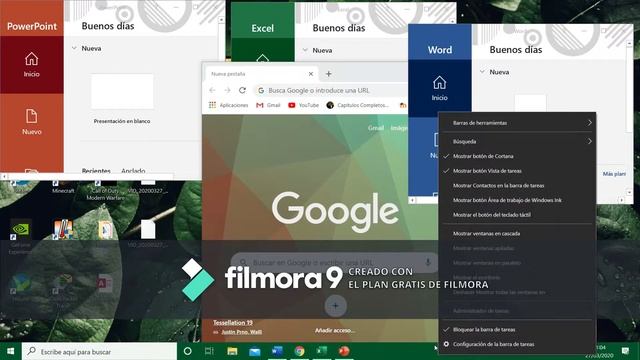Viewport: 640px width, 360px height.
Task: Select the Minecraft desktop shortcut
Action: click(x=63, y=187)
